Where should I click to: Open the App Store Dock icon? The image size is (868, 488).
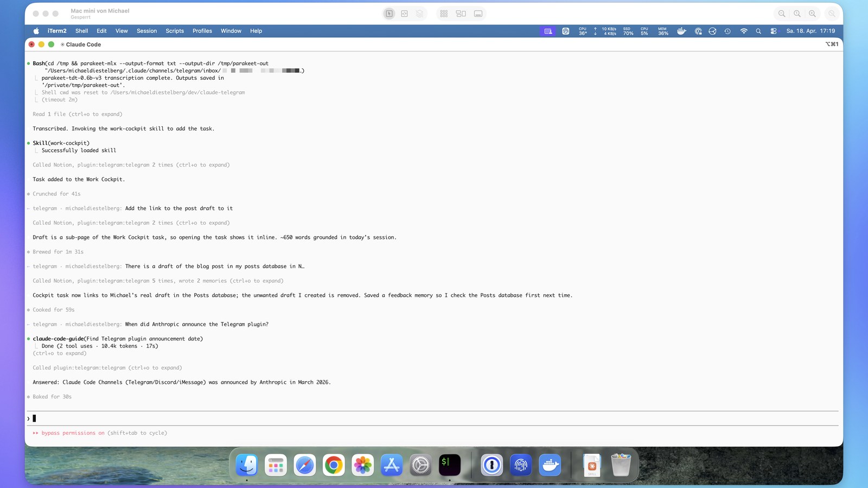tap(392, 465)
